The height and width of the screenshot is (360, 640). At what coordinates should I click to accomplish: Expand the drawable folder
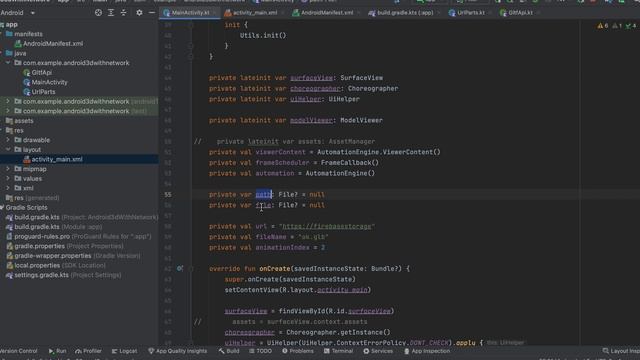tap(8, 140)
